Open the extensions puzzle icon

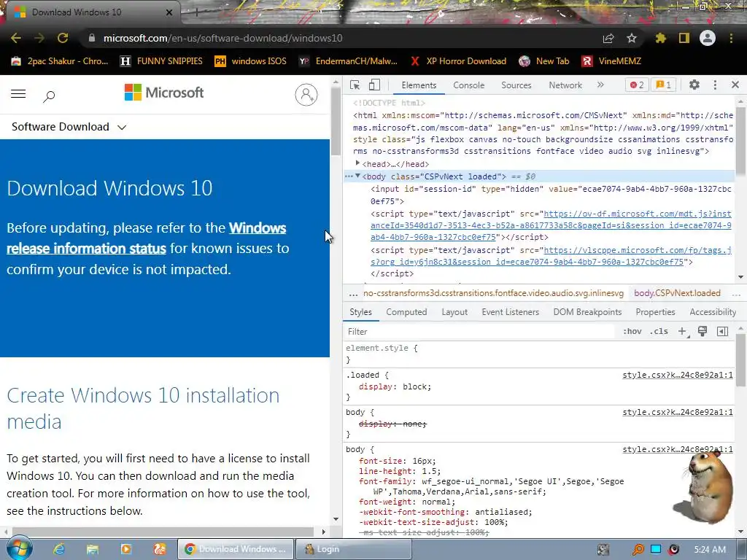tap(660, 38)
